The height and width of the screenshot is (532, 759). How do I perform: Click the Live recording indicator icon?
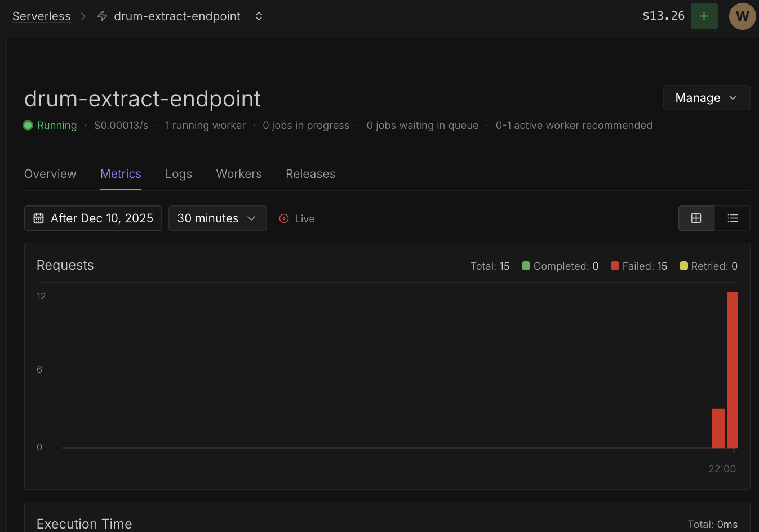(284, 218)
